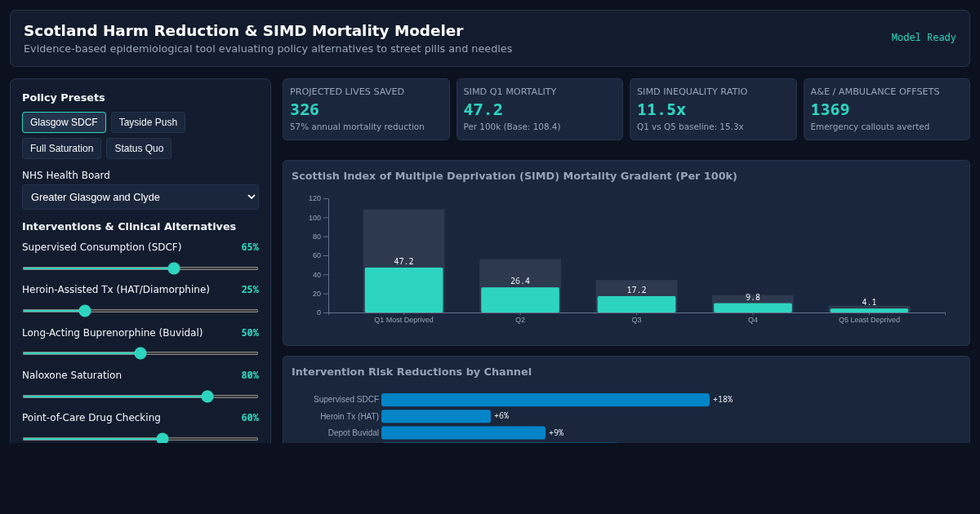Click the +6% HAT label
This screenshot has height=514, width=980.
(501, 416)
